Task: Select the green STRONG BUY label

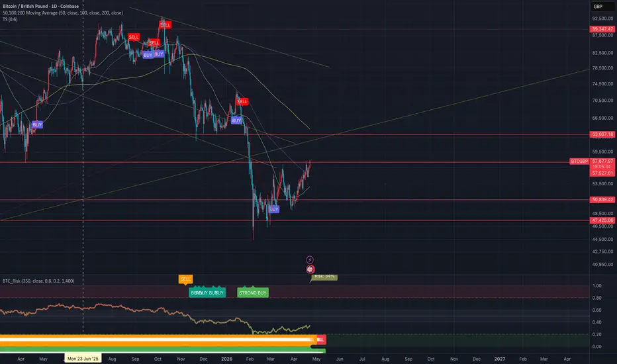Action: (253, 293)
